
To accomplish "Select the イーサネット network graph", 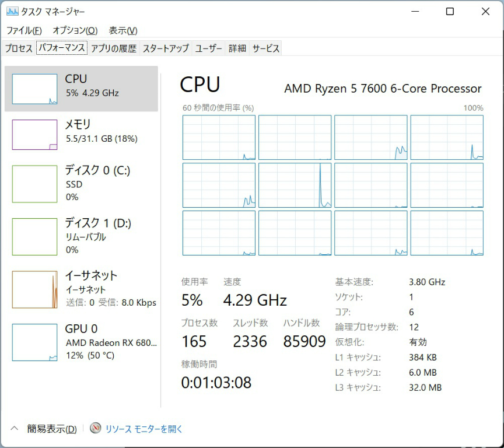I will (35, 289).
